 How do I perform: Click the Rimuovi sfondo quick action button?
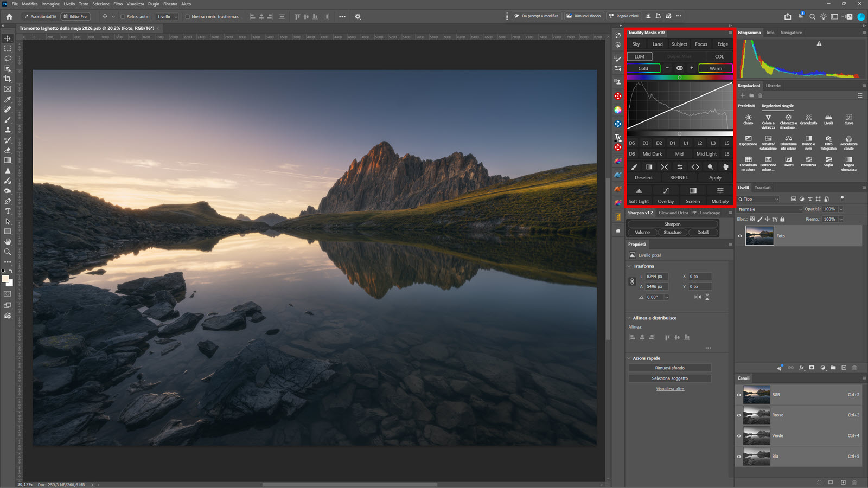tap(669, 368)
